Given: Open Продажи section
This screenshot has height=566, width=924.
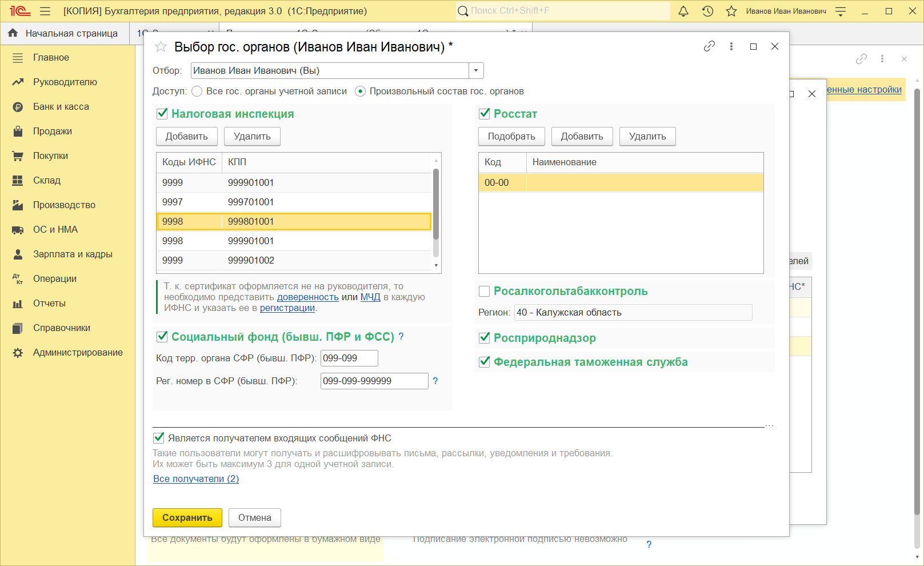Looking at the screenshot, I should 53,131.
